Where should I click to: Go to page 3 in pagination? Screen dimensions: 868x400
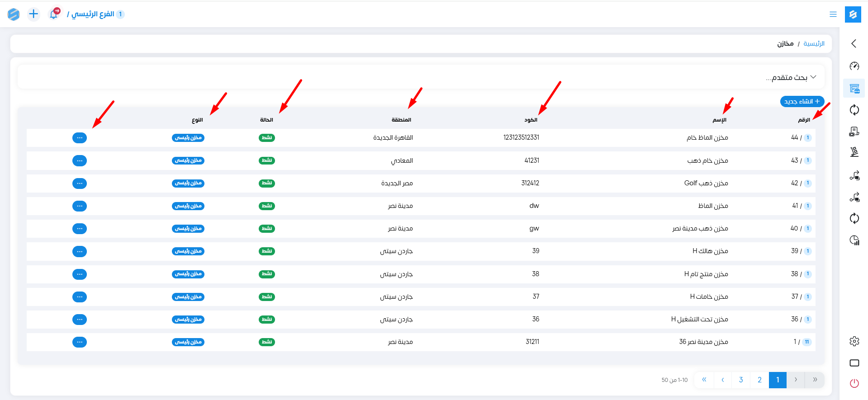741,380
